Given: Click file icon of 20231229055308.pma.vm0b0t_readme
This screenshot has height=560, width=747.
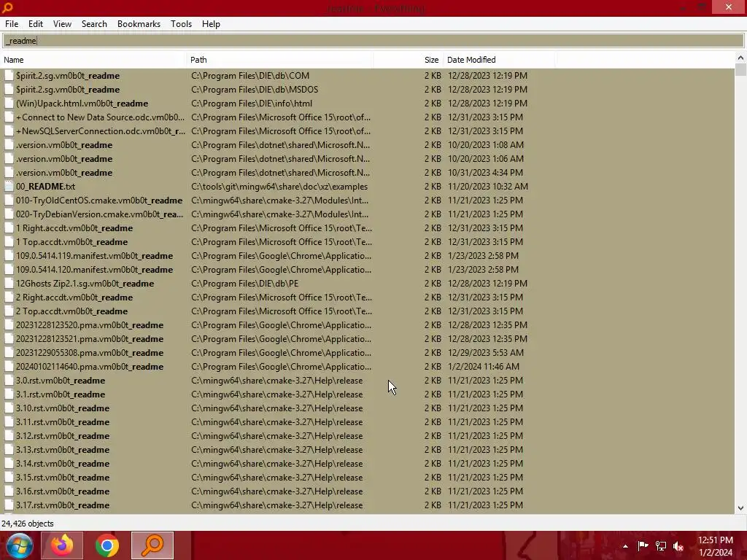Looking at the screenshot, I should pyautogui.click(x=9, y=353).
